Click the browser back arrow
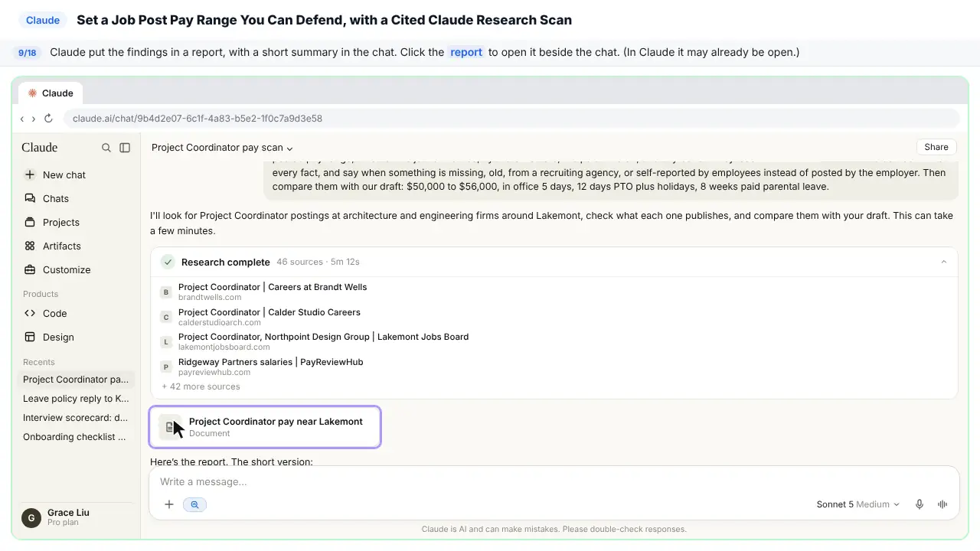This screenshot has width=980, height=551. tap(22, 119)
